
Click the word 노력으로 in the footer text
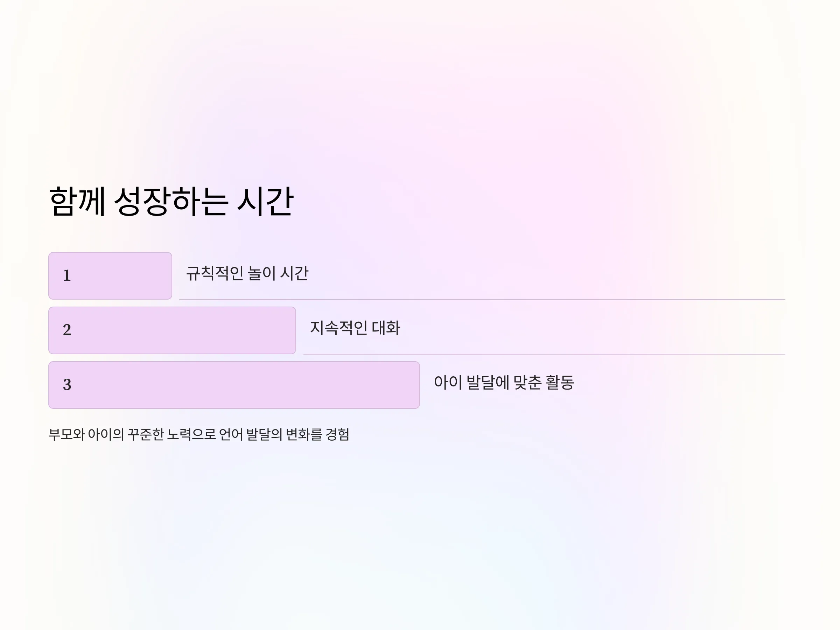point(191,434)
